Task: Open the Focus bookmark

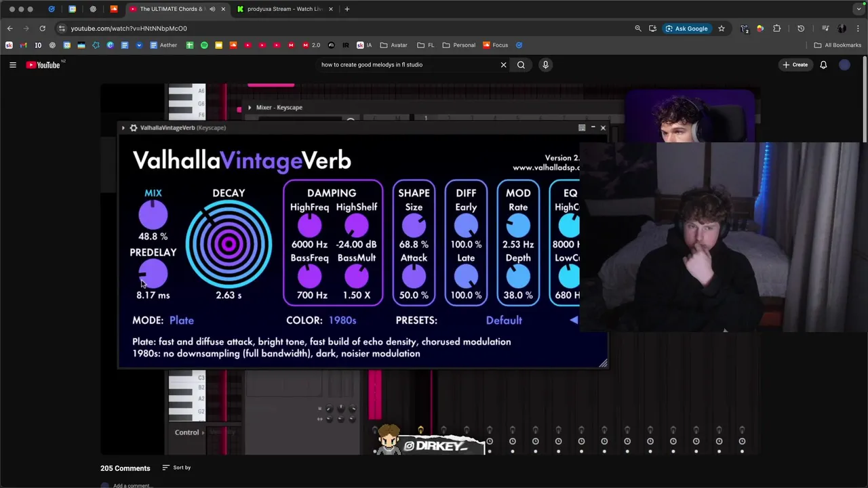Action: [x=495, y=45]
